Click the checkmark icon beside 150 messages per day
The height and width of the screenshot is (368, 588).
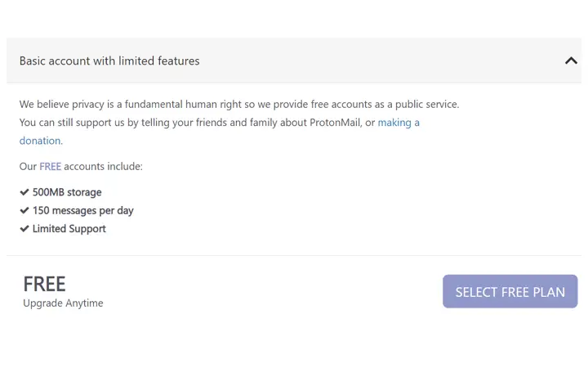(24, 210)
